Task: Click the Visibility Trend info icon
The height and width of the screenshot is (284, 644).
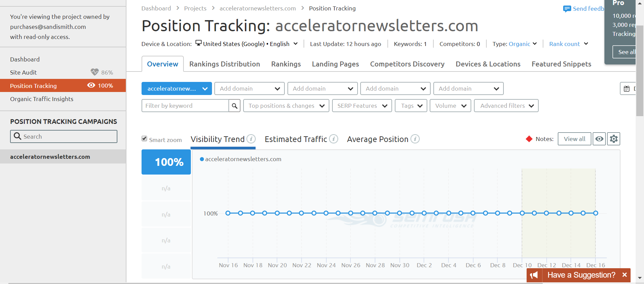Action: 251,139
